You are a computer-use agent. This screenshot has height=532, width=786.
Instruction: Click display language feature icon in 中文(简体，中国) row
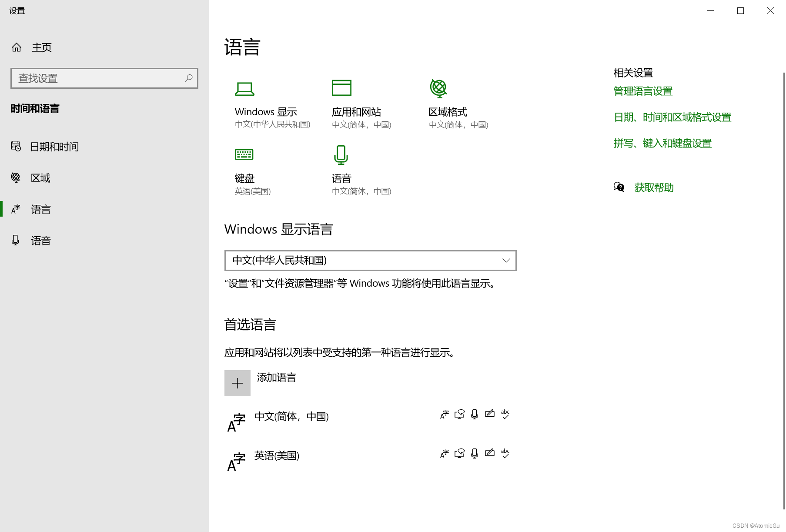point(444,415)
